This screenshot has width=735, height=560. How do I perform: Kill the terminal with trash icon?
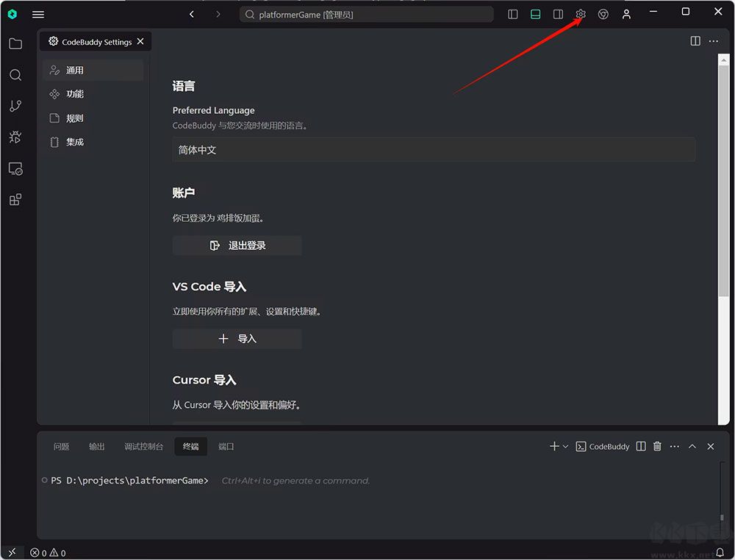point(656,446)
